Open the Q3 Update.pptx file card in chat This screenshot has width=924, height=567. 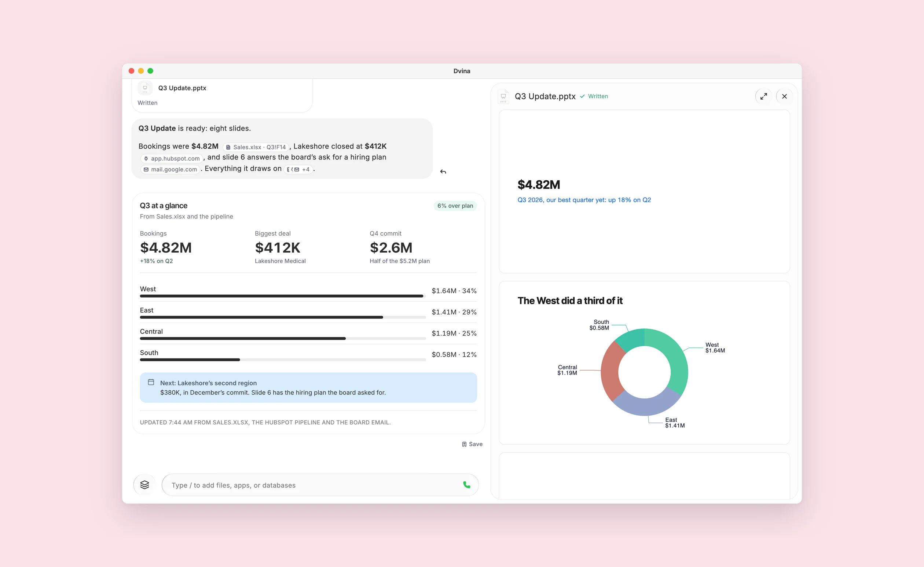point(222,95)
